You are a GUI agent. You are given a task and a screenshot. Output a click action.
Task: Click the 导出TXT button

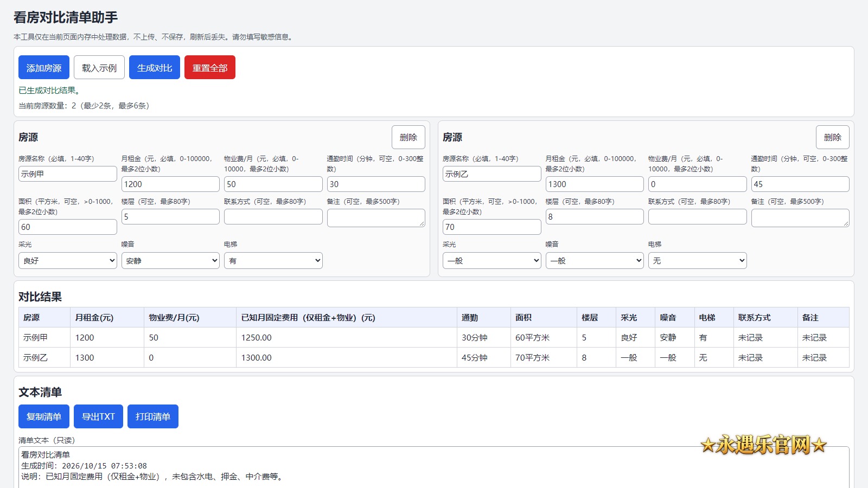[x=98, y=416]
